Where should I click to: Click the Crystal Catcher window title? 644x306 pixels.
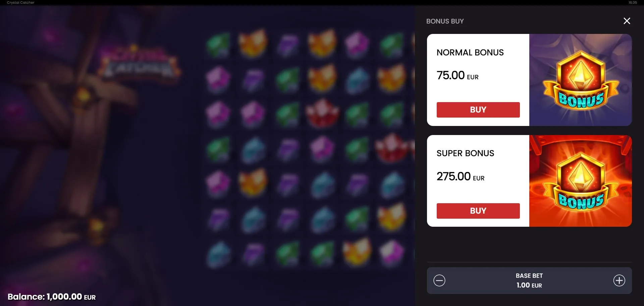[20, 2]
